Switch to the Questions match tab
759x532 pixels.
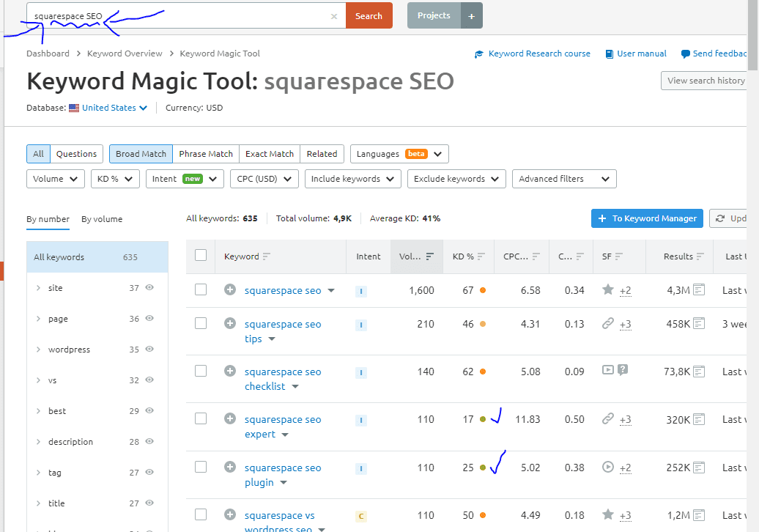[x=76, y=153]
